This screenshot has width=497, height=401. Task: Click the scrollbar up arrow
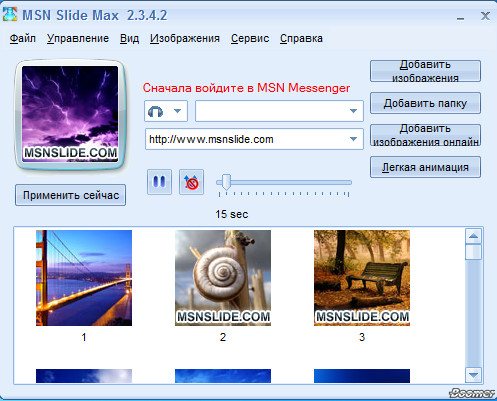473,236
